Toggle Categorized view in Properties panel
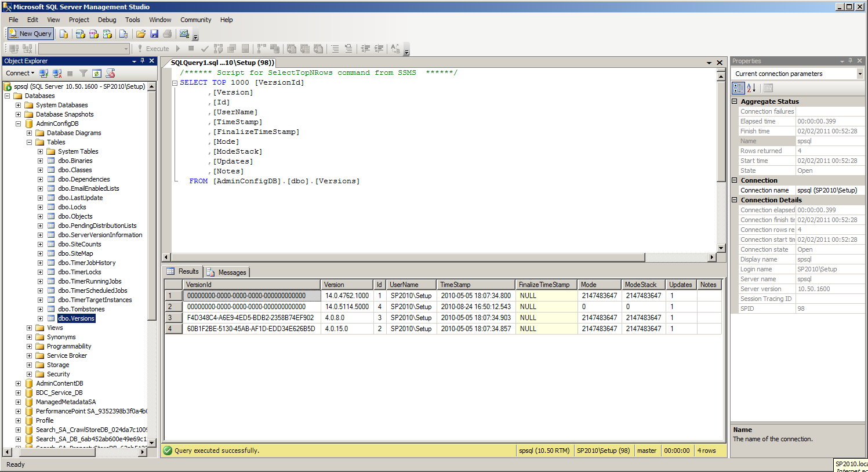The image size is (868, 472). point(738,88)
